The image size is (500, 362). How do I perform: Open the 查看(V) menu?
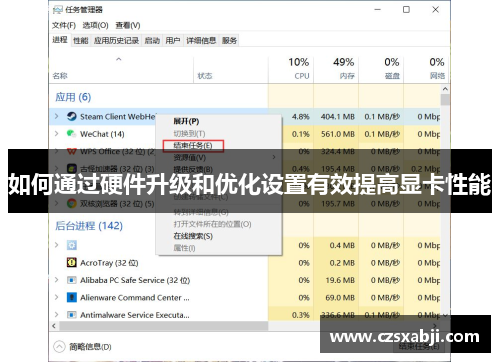point(128,25)
